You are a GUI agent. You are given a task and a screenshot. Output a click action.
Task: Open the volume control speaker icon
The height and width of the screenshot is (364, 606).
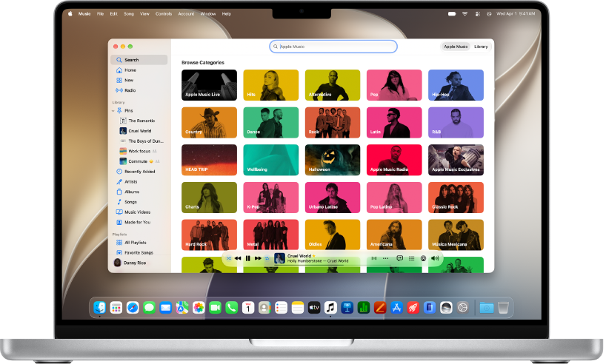pyautogui.click(x=435, y=258)
